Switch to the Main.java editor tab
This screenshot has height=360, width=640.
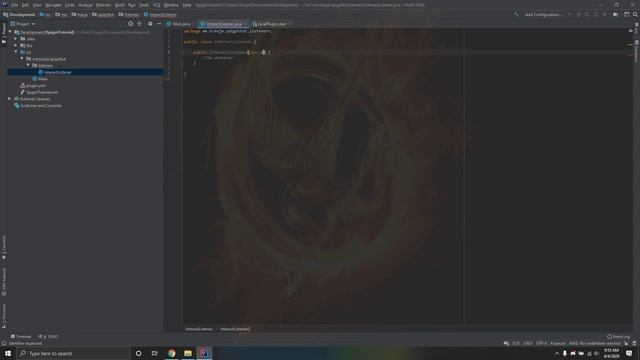(x=181, y=24)
